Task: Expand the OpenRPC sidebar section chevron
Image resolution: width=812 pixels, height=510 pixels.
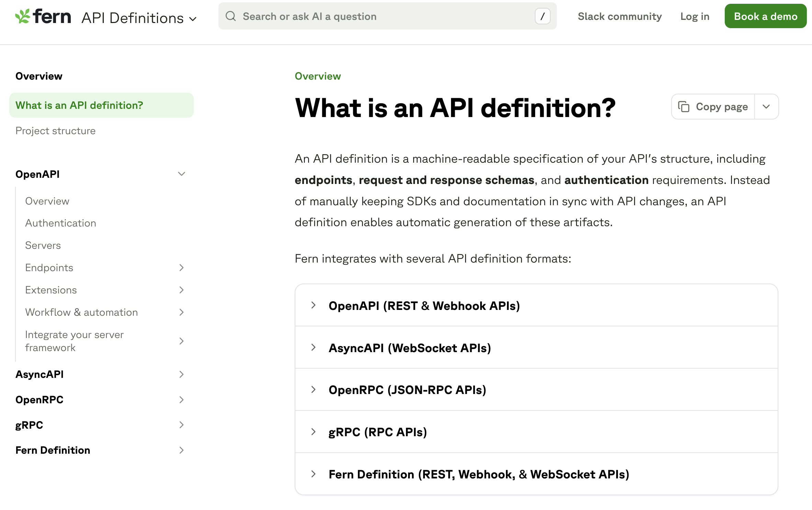Action: click(181, 400)
